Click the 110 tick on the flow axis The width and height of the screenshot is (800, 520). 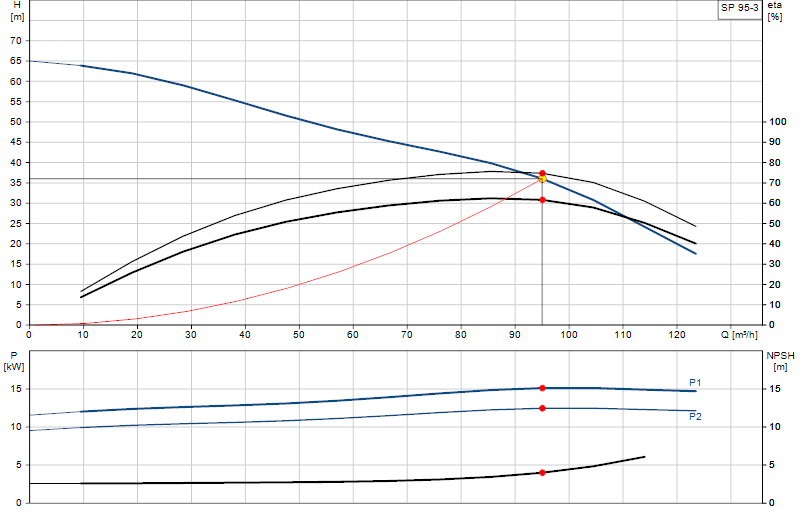[623, 335]
